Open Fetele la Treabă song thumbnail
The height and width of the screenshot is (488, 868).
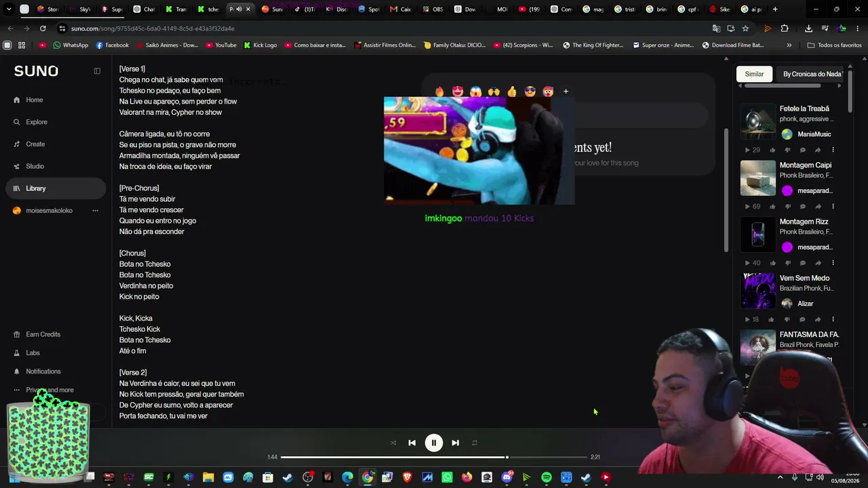[757, 121]
